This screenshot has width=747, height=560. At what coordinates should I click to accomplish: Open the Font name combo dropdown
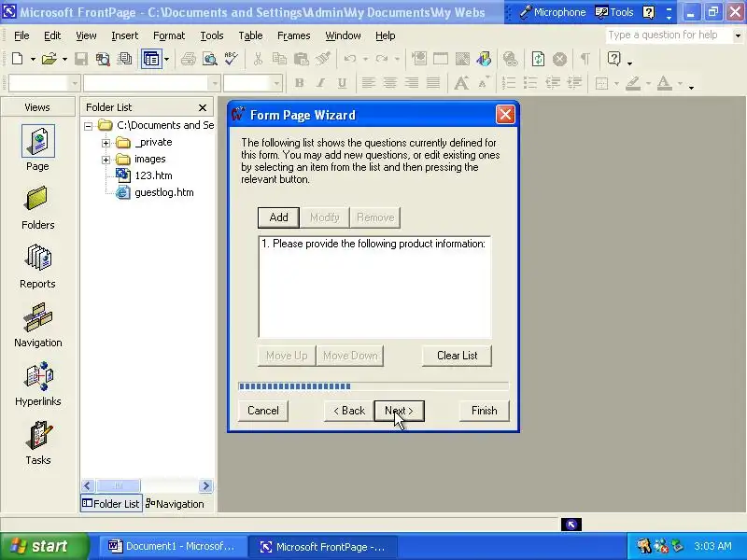215,83
